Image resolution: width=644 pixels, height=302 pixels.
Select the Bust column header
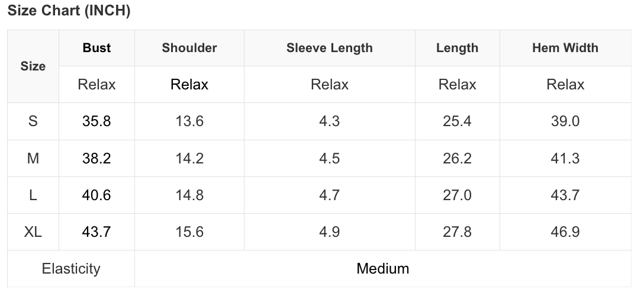[x=96, y=48]
